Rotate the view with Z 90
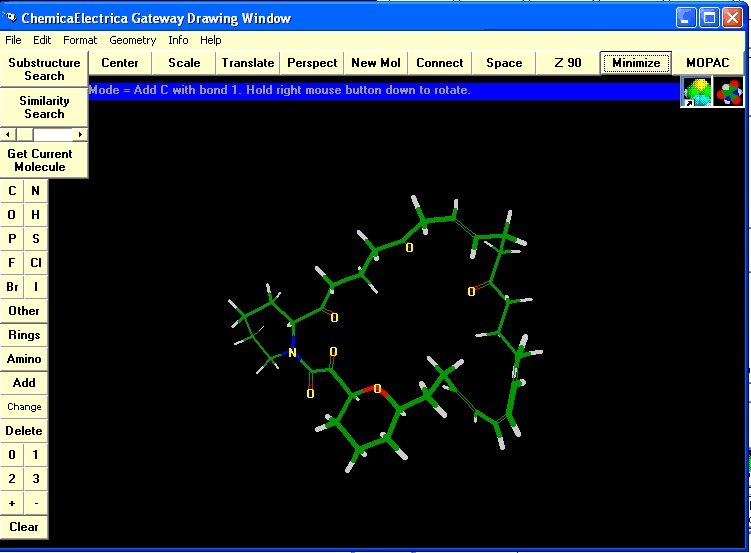The image size is (751, 553). click(568, 63)
